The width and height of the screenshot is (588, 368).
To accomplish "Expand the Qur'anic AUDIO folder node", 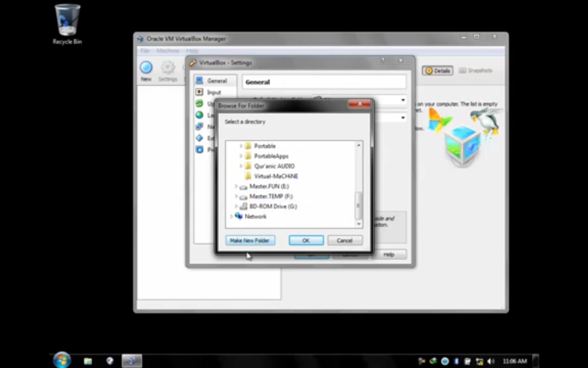I will point(241,166).
